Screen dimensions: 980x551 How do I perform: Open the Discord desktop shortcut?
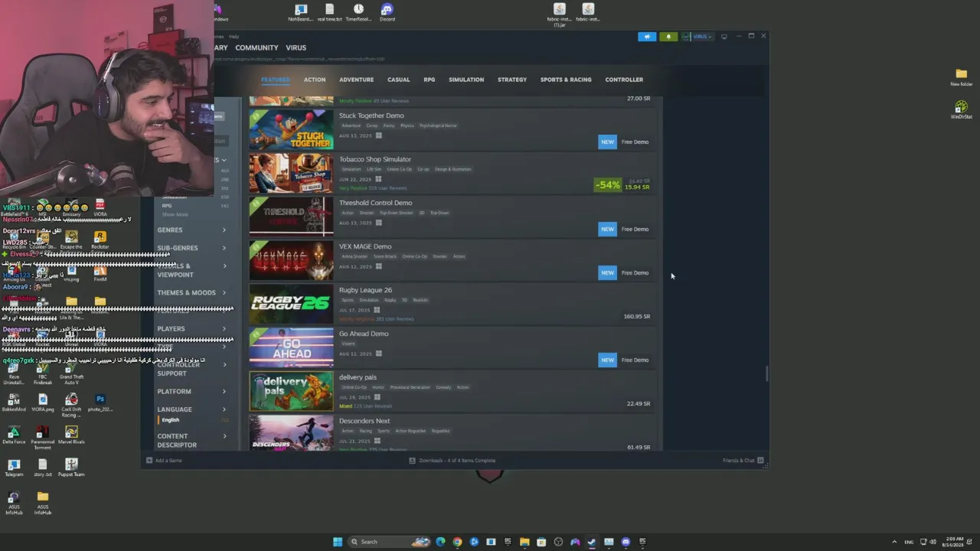[387, 13]
